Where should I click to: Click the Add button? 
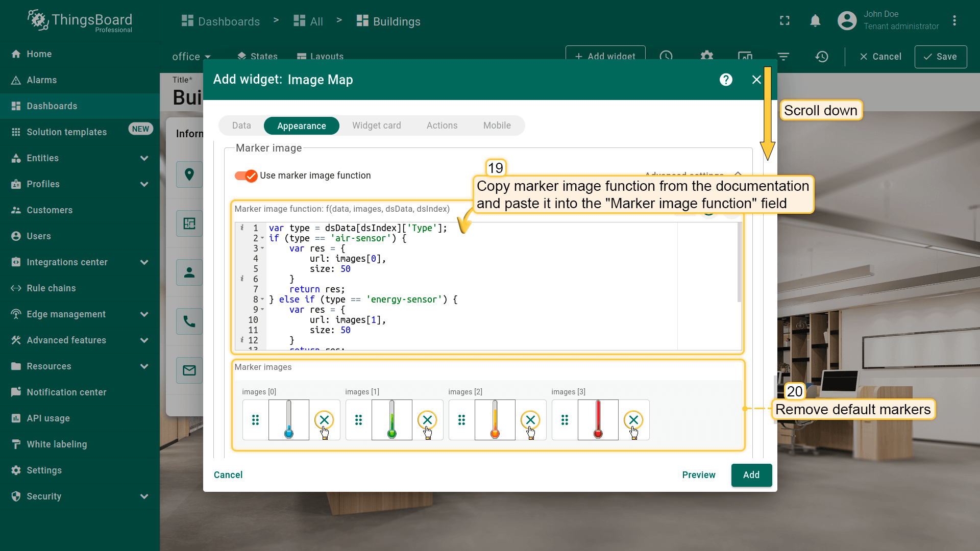(751, 475)
